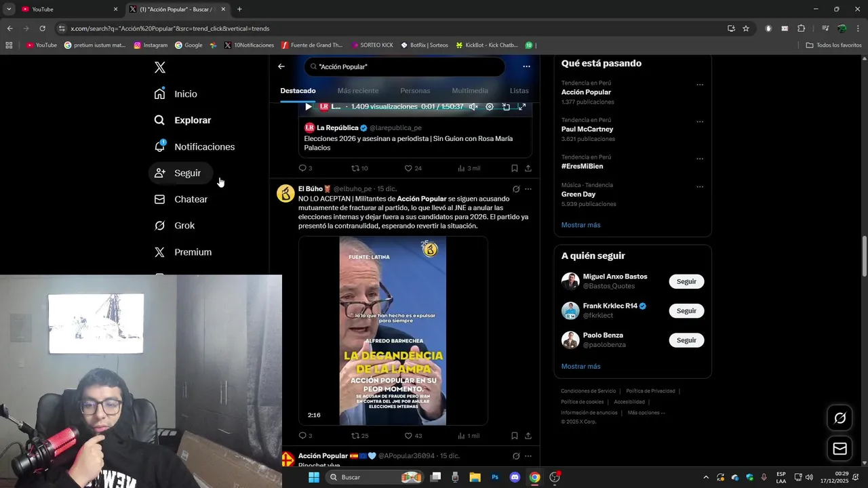Reply to the La República post
This screenshot has height=488, width=868.
click(305, 168)
